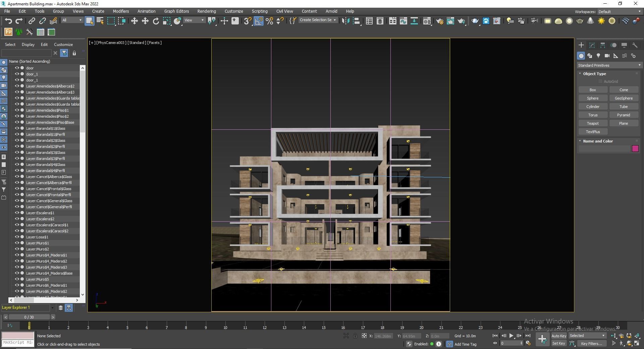Click the Layer Explorer lock icon

coord(74,53)
